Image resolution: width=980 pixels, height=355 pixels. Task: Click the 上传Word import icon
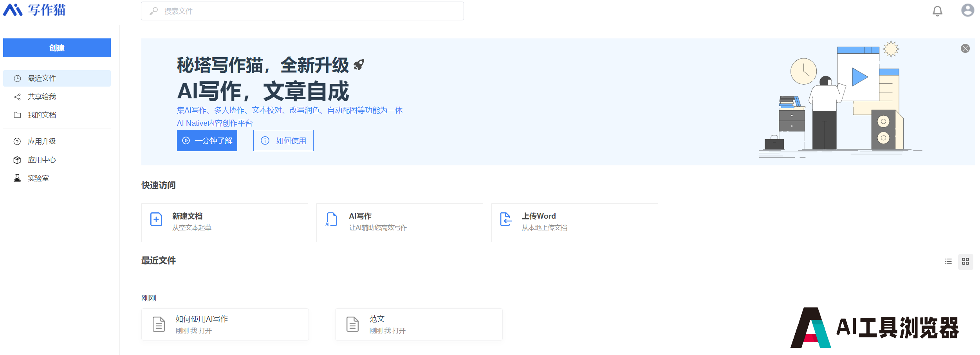pos(505,219)
